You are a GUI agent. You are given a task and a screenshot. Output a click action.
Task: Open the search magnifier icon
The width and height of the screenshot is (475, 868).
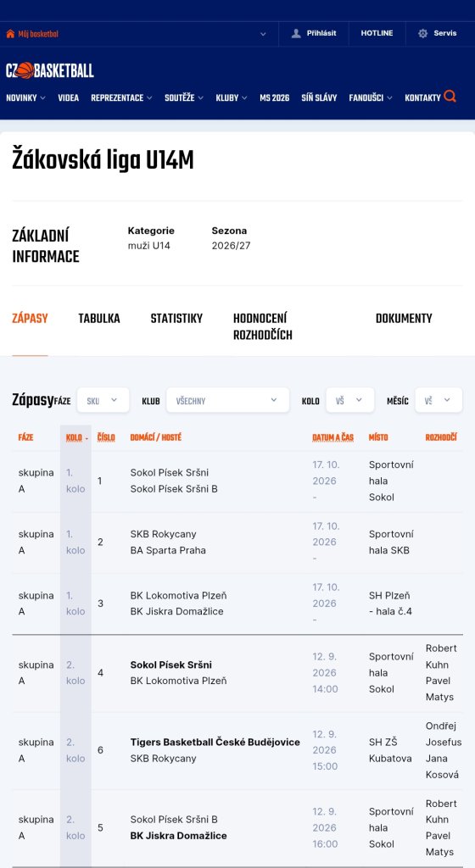click(450, 97)
